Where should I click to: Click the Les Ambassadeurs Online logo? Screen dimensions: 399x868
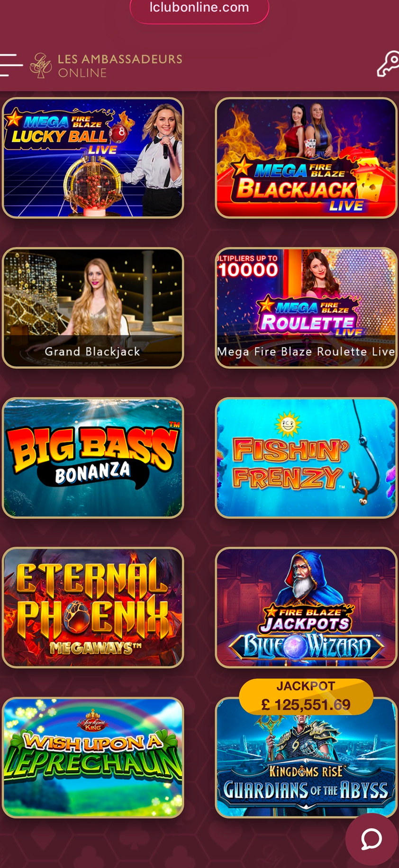(x=106, y=65)
